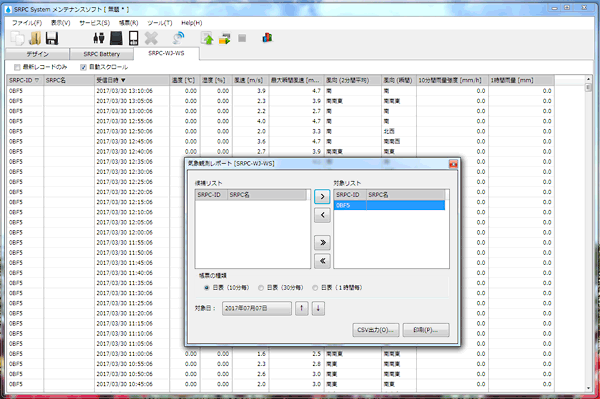Click the 風速 [m/s] column header
The width and height of the screenshot is (600, 399).
pyautogui.click(x=251, y=80)
